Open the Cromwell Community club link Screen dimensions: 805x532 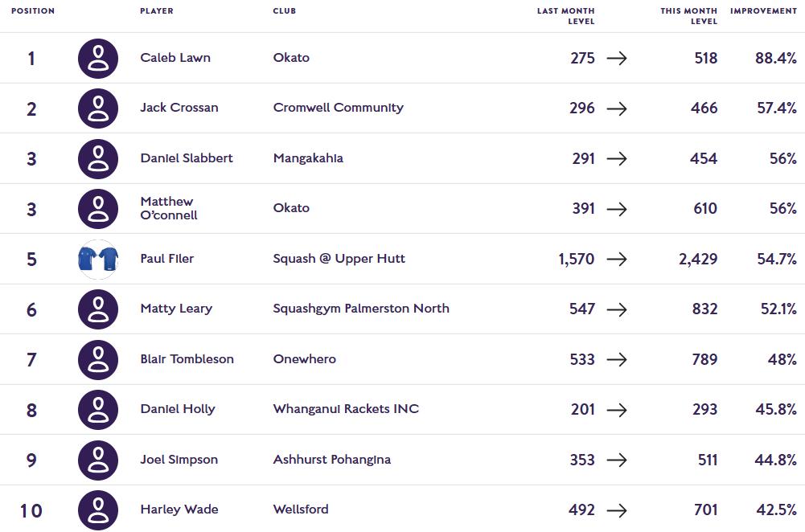tap(339, 108)
